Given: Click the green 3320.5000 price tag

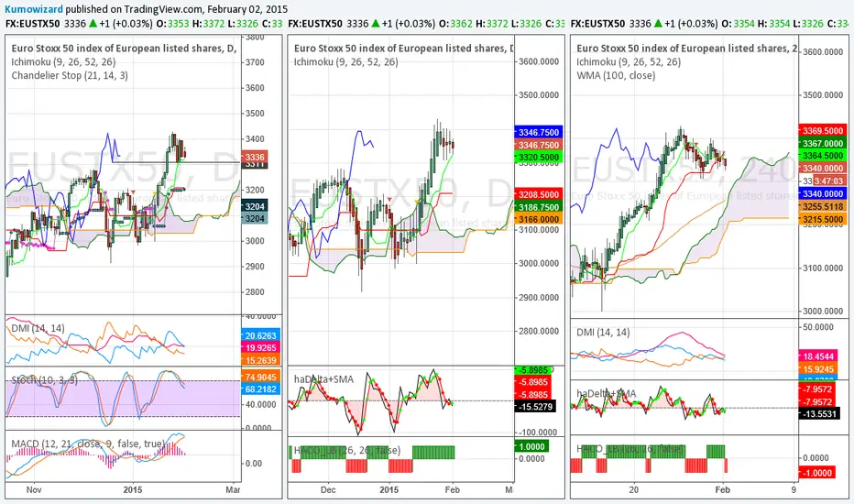Looking at the screenshot, I should [538, 158].
